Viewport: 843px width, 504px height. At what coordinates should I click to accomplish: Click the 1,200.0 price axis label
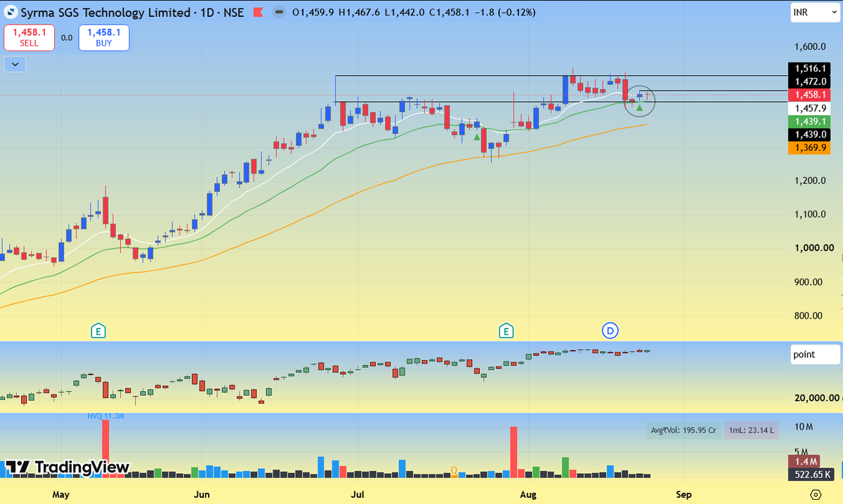(x=810, y=180)
